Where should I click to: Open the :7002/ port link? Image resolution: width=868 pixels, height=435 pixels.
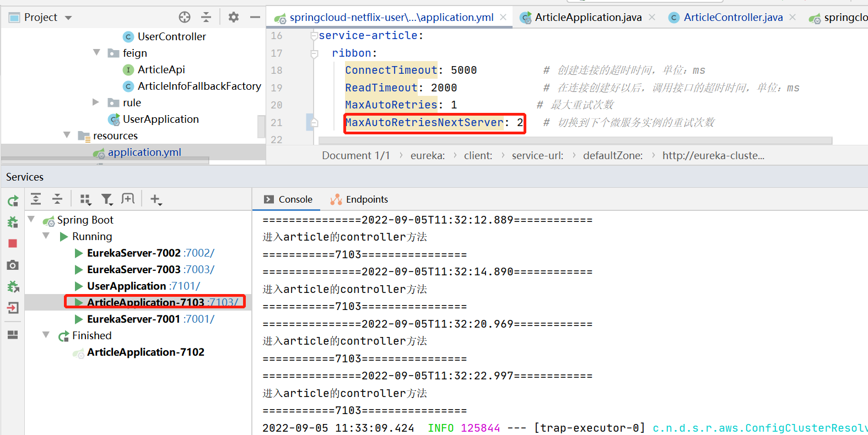coord(199,253)
